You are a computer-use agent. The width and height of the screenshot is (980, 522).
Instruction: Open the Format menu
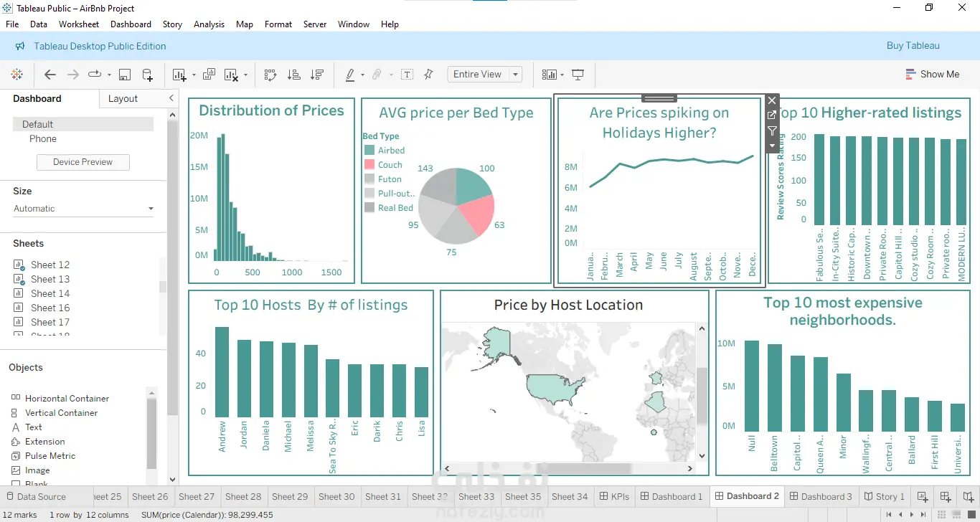pyautogui.click(x=278, y=24)
